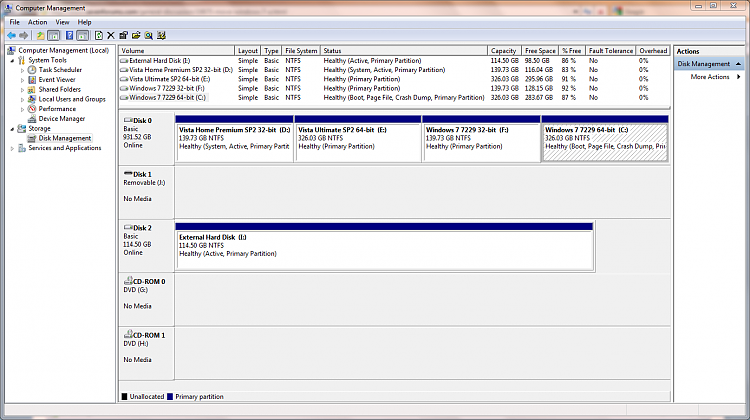Select Disk Management in the tree
Screen dimensions: 750x420
[x=65, y=138]
